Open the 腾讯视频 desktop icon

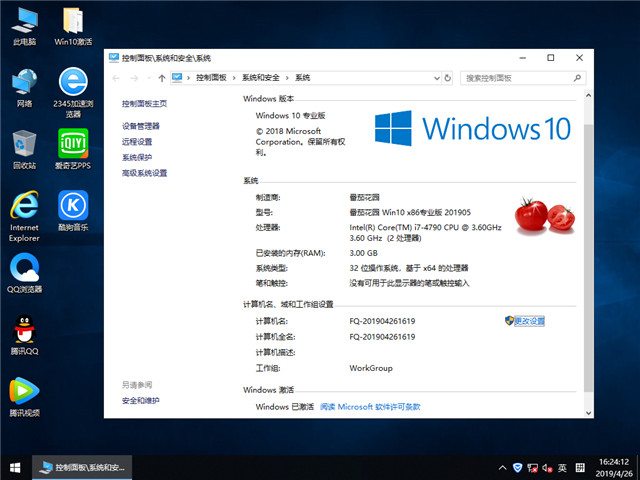[24, 397]
